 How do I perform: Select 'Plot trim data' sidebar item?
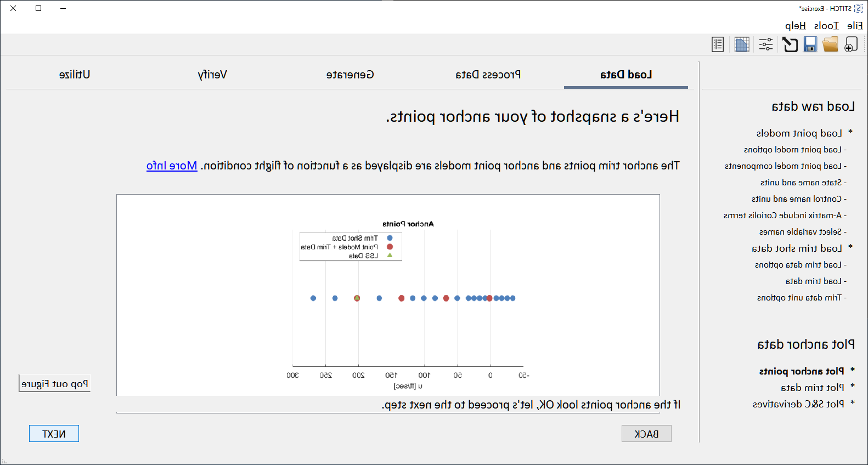(813, 388)
